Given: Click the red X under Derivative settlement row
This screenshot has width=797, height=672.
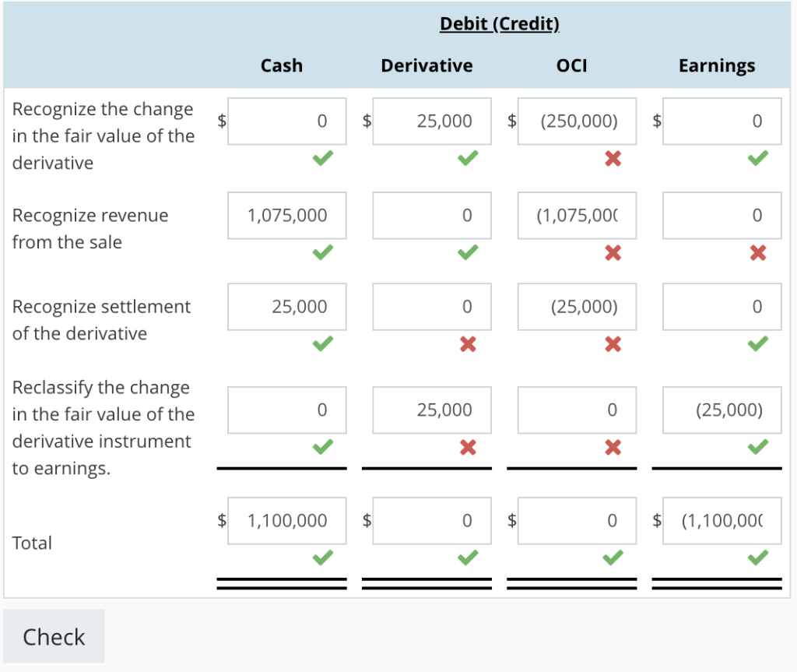Looking at the screenshot, I should coord(468,344).
